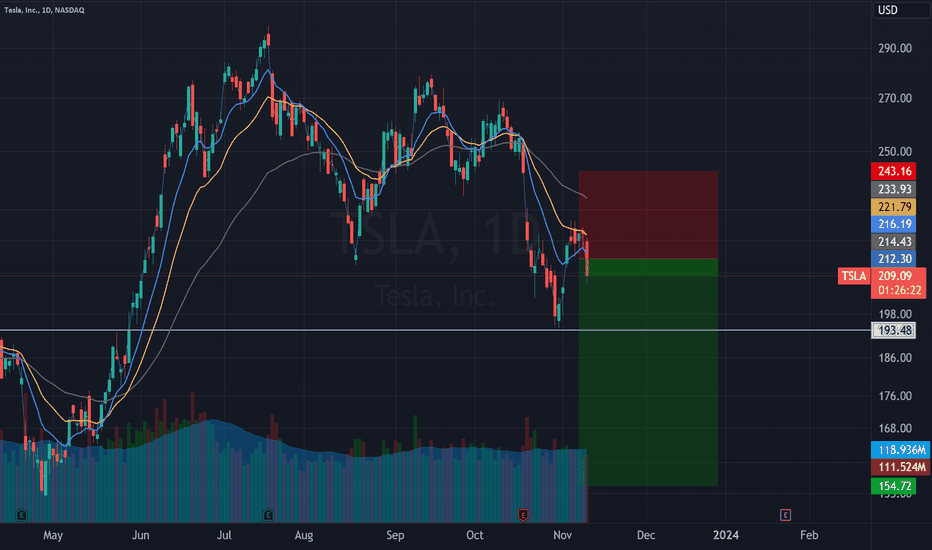Click the 250.00 price axis label

coord(895,152)
